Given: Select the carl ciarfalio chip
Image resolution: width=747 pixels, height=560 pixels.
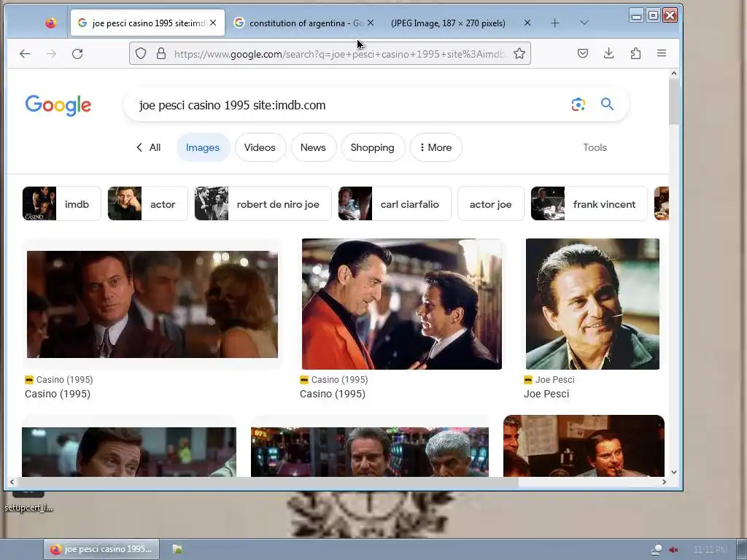Looking at the screenshot, I should pyautogui.click(x=395, y=204).
